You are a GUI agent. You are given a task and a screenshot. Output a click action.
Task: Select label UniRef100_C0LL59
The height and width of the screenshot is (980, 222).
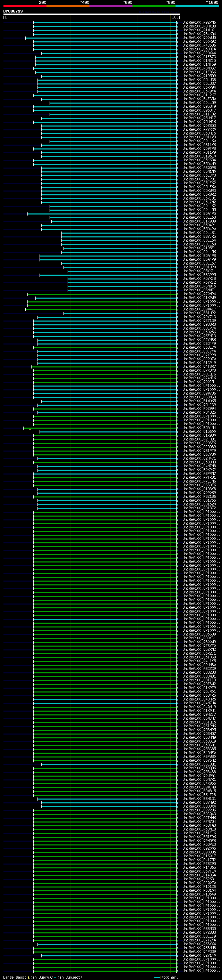199,103
